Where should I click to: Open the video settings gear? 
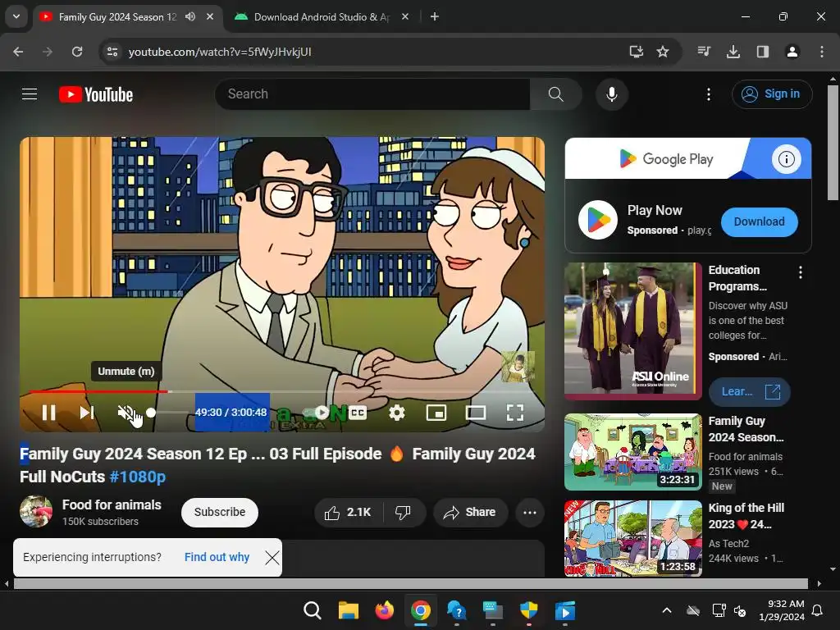397,413
